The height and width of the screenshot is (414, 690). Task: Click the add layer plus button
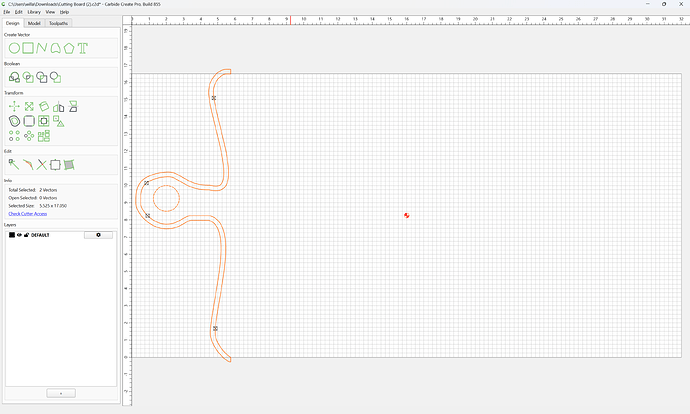(x=61, y=393)
